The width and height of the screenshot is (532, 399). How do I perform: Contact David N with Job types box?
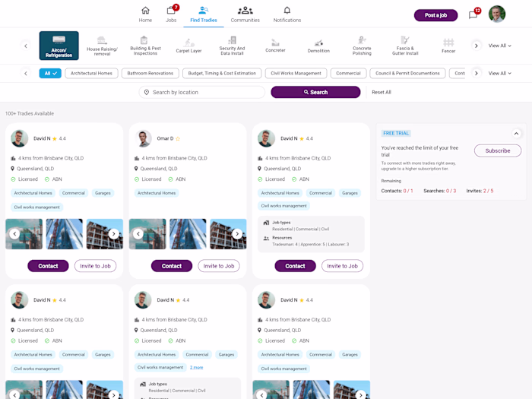295,266
